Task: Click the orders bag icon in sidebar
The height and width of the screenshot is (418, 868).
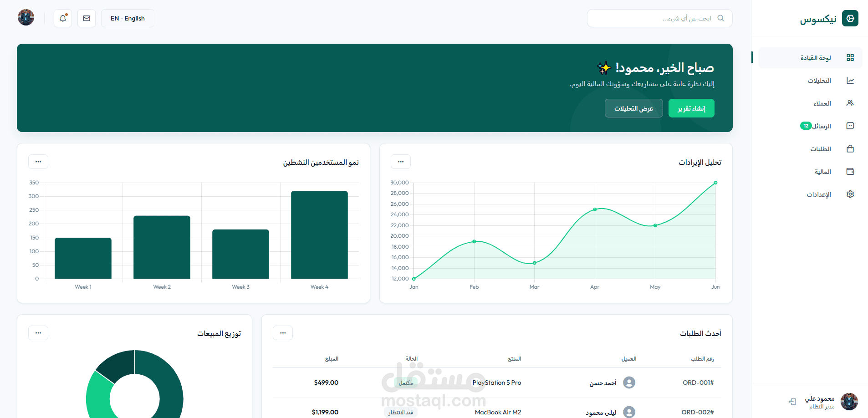Action: (x=850, y=149)
